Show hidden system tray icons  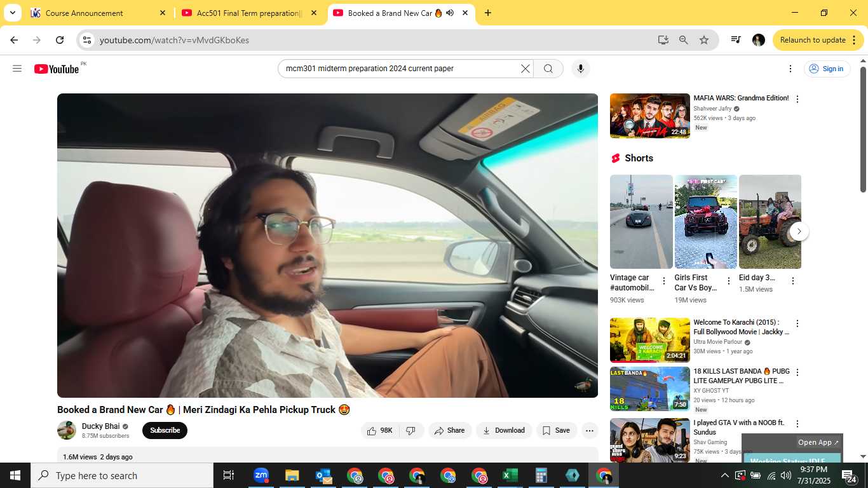[724, 475]
